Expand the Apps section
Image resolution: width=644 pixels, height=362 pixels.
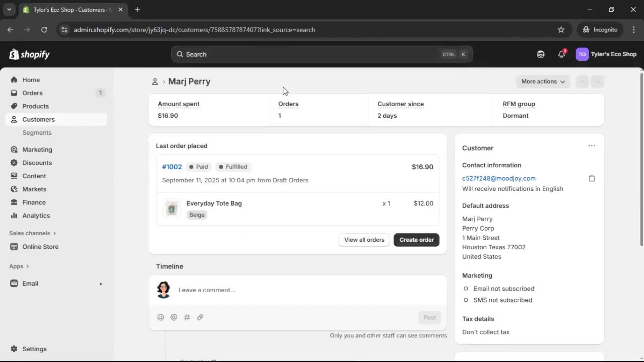pos(19,266)
